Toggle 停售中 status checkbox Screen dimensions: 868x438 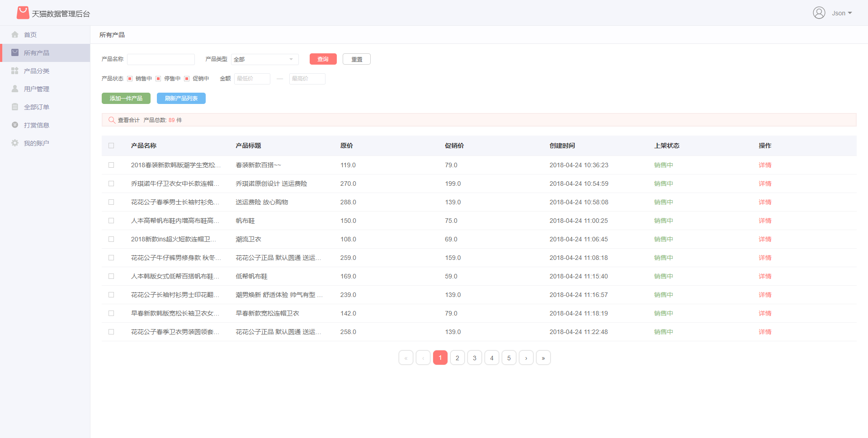click(x=158, y=79)
